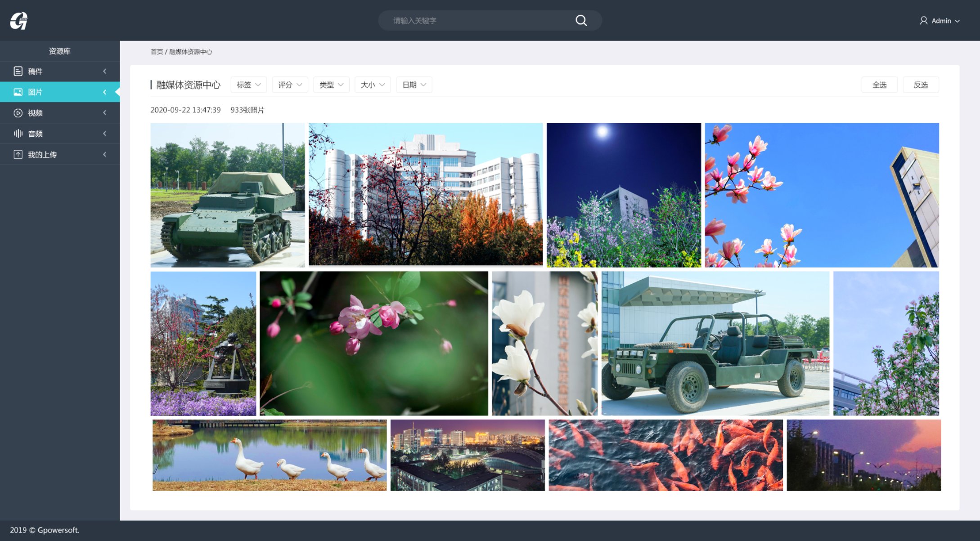Click the 图片 picture icon in sidebar

coord(18,92)
